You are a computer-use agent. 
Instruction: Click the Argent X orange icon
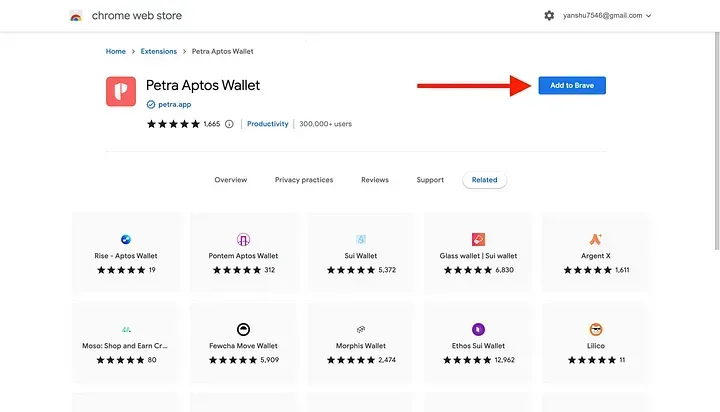tap(596, 239)
